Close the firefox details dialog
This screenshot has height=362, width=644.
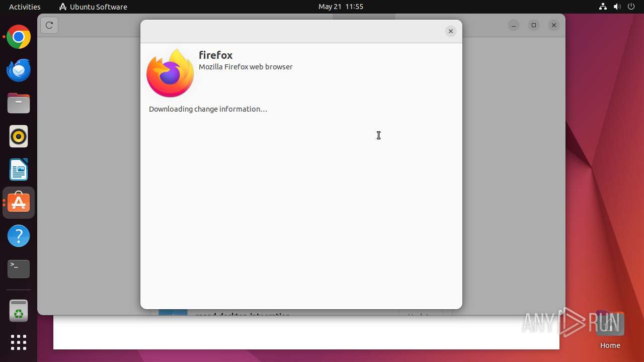451,31
